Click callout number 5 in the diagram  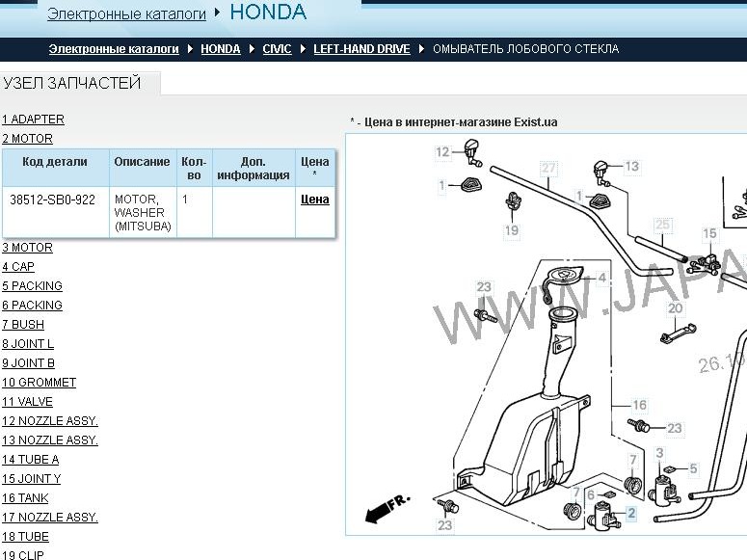pyautogui.click(x=693, y=469)
